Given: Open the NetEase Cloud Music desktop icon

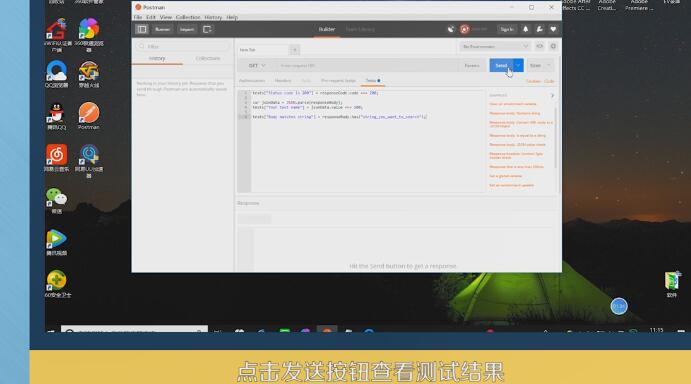Looking at the screenshot, I should click(56, 157).
